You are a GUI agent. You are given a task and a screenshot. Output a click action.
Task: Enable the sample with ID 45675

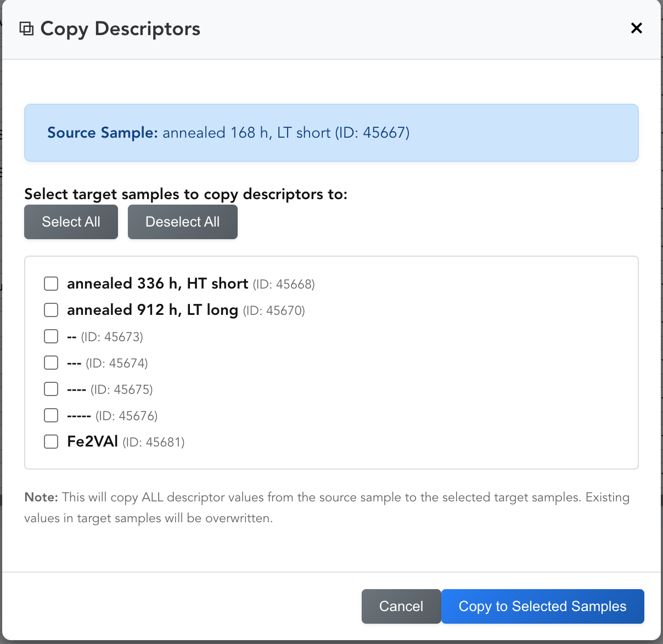(x=51, y=389)
